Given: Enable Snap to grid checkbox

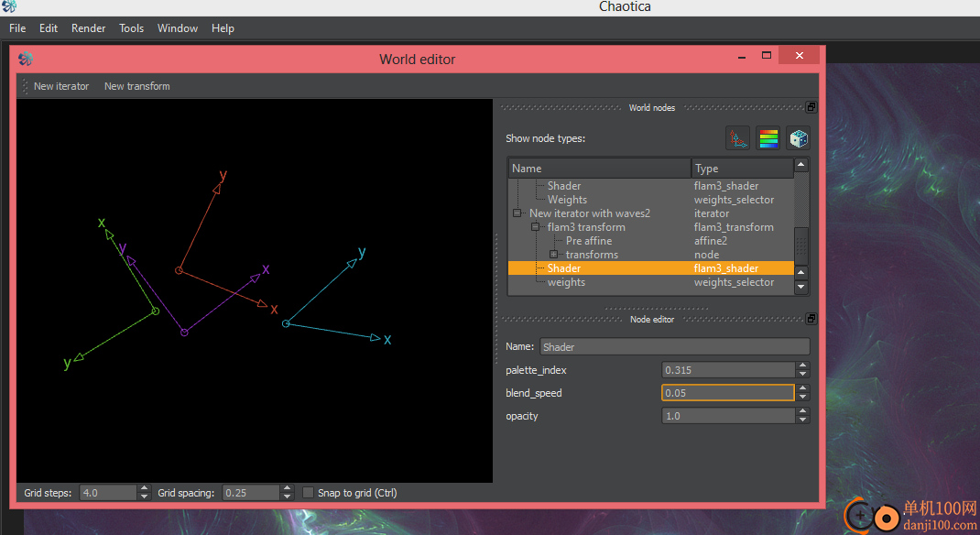Looking at the screenshot, I should coord(308,493).
